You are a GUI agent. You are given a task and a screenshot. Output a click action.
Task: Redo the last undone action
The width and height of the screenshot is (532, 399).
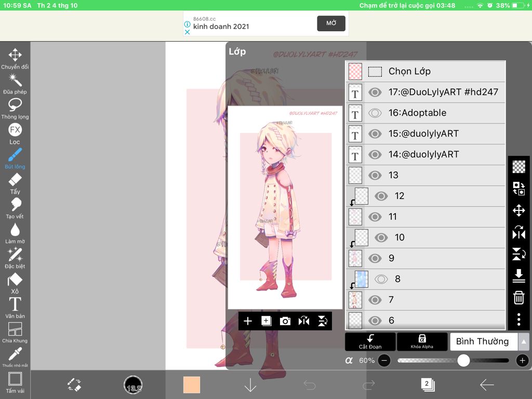pyautogui.click(x=369, y=385)
